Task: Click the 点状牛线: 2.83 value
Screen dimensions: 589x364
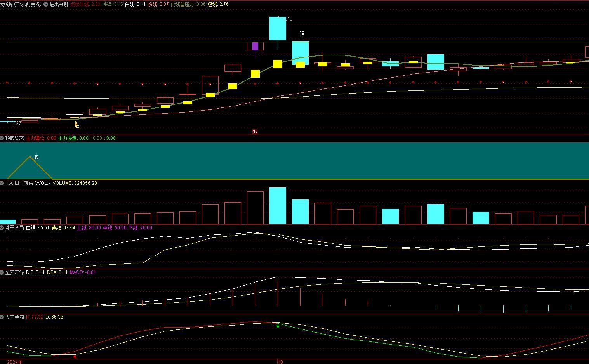Action: 85,4
